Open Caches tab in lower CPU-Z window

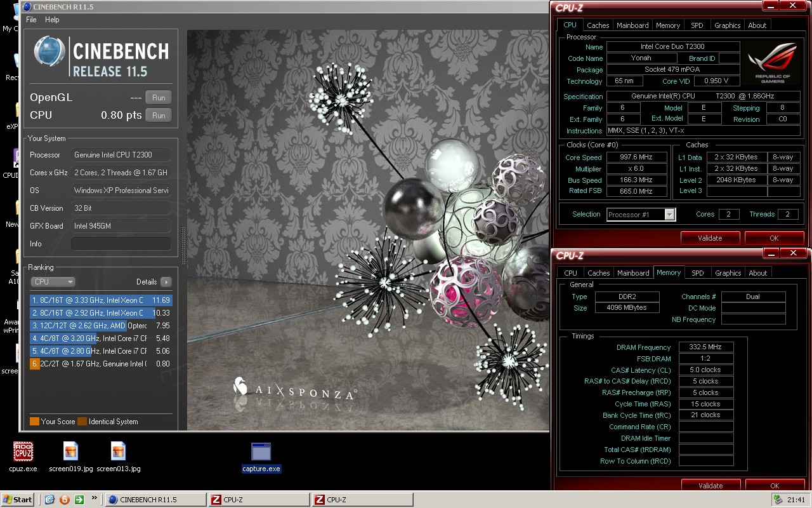(x=598, y=273)
